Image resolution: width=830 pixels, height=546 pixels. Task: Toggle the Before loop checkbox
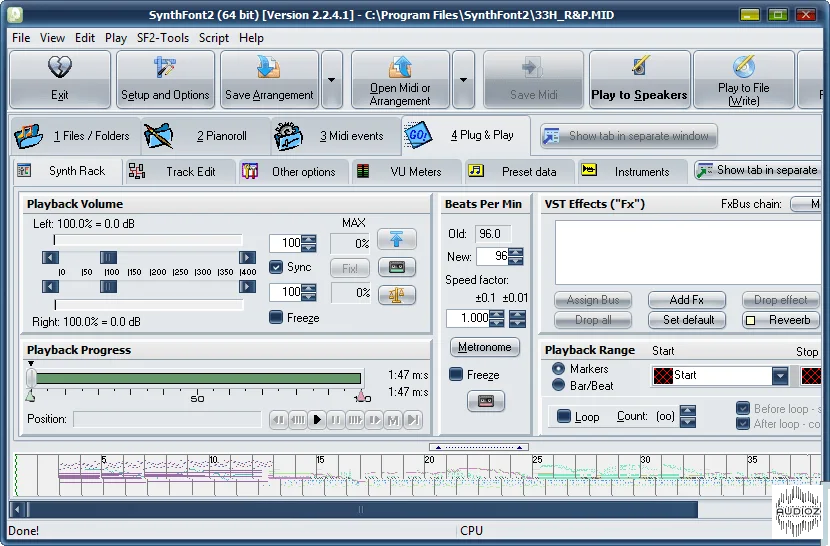pyautogui.click(x=743, y=408)
